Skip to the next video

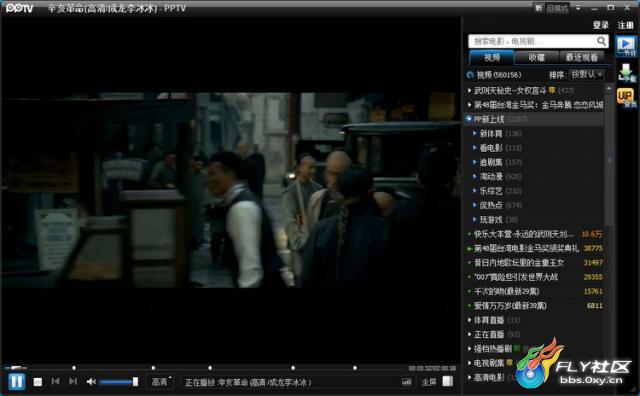point(73,381)
